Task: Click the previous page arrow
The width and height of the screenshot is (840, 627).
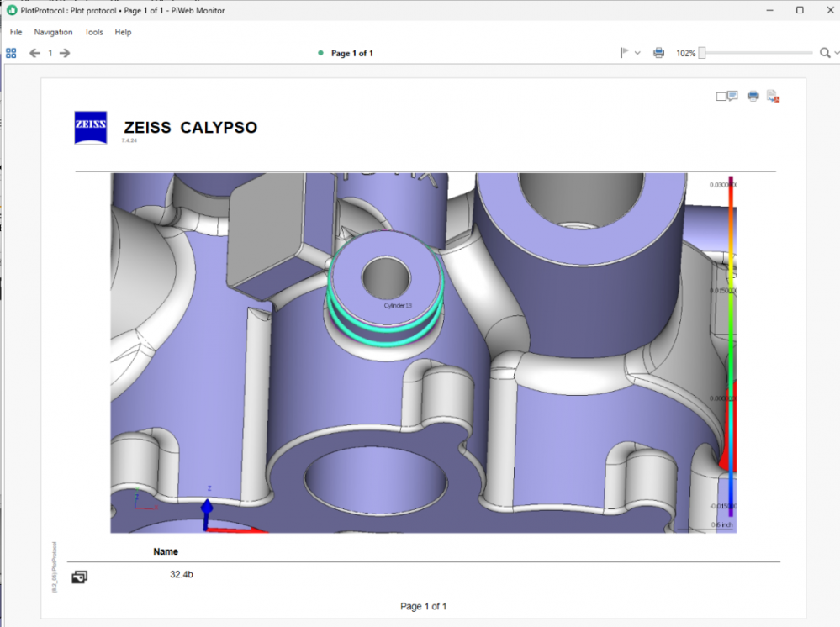Action: 34,52
